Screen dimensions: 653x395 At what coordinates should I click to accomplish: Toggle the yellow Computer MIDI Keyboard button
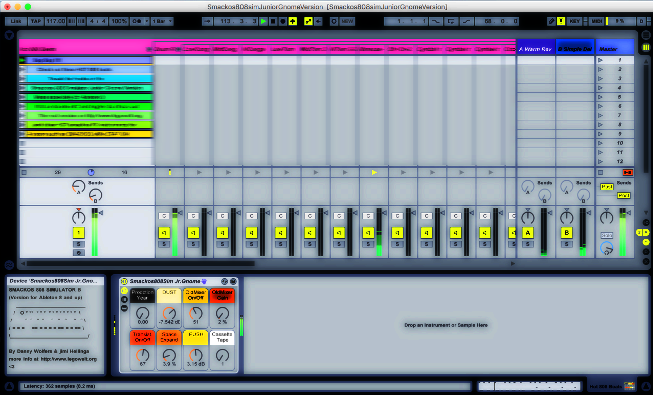pyautogui.click(x=561, y=21)
